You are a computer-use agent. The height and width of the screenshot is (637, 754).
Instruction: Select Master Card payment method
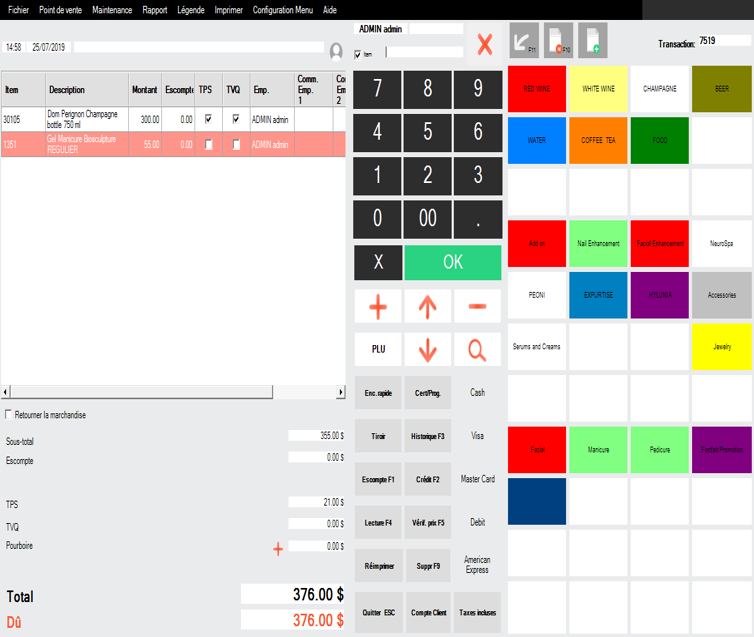pos(478,479)
